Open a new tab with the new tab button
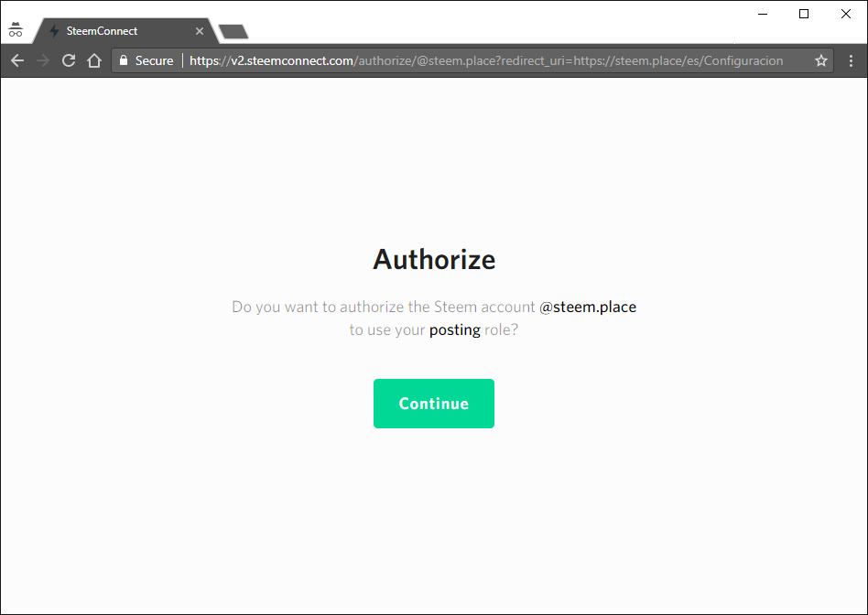868x615 pixels. [233, 32]
